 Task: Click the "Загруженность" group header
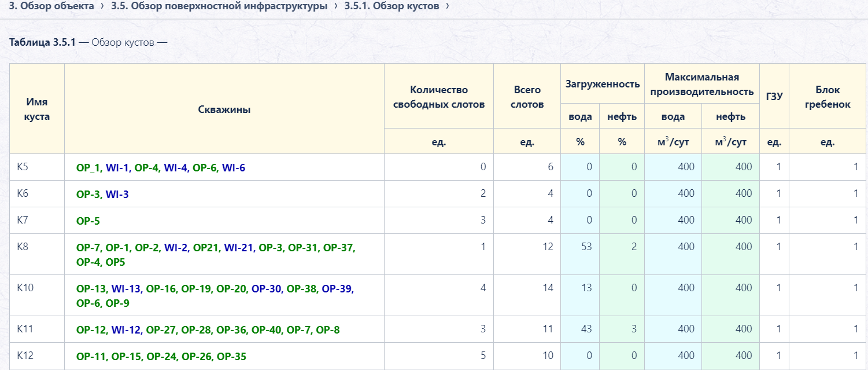point(603,84)
